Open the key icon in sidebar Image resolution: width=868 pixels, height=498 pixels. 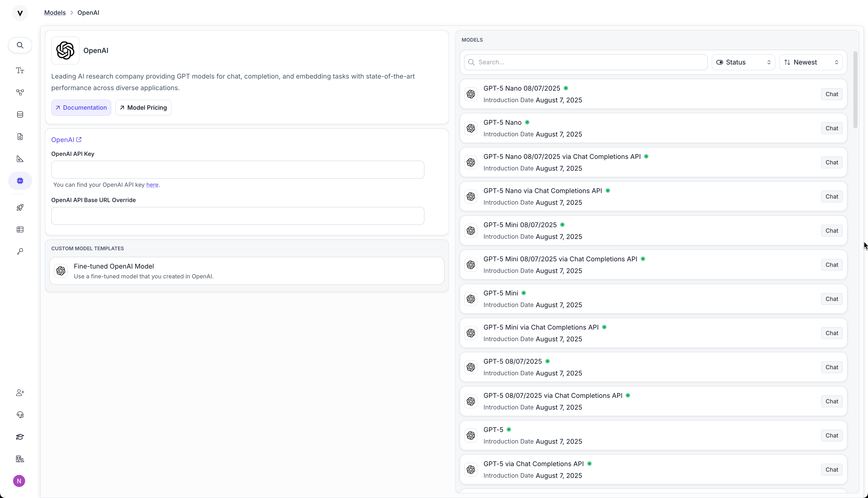(x=20, y=252)
